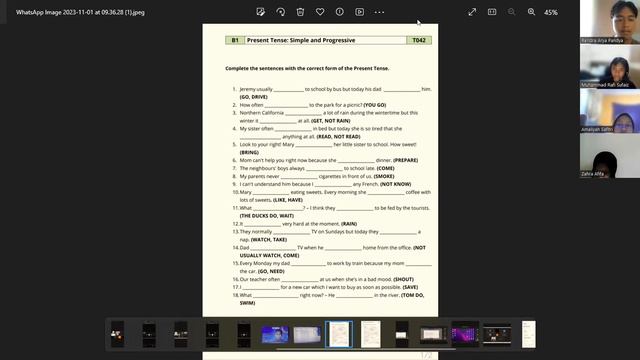Start slideshow with the play icon
The width and height of the screenshot is (640, 360).
click(x=359, y=12)
